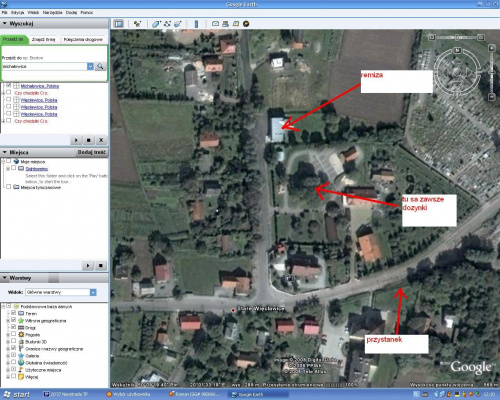This screenshot has width=500, height=400.
Task: Expand the Galeria layer tree node
Action: [8, 356]
